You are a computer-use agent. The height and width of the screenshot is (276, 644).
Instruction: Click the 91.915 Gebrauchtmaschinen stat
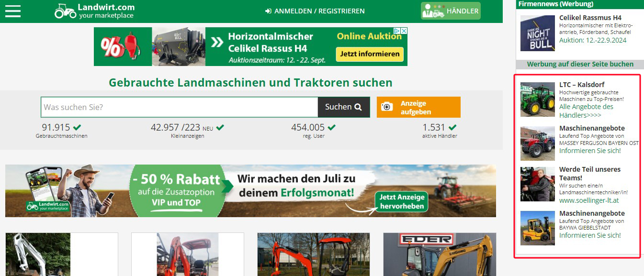(62, 131)
